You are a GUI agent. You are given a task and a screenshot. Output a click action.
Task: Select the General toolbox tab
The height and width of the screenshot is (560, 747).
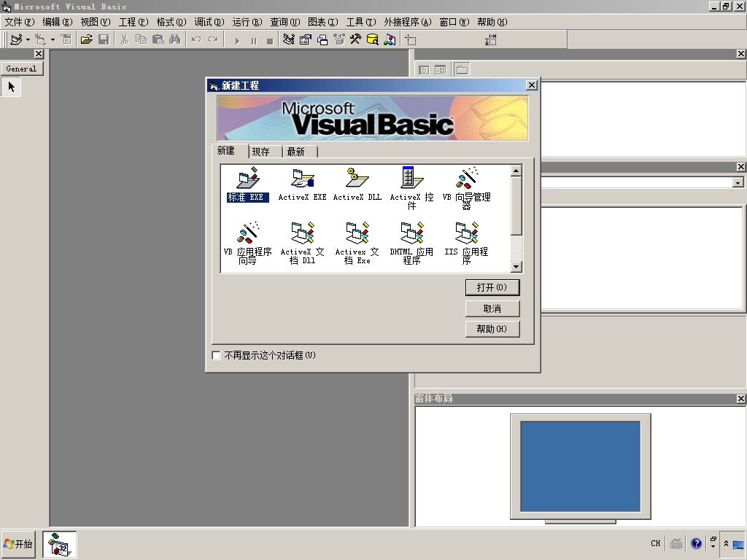tap(21, 69)
